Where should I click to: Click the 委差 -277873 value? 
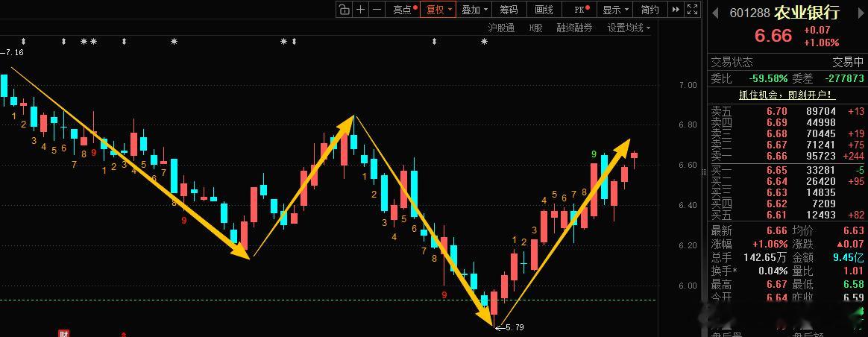point(844,79)
